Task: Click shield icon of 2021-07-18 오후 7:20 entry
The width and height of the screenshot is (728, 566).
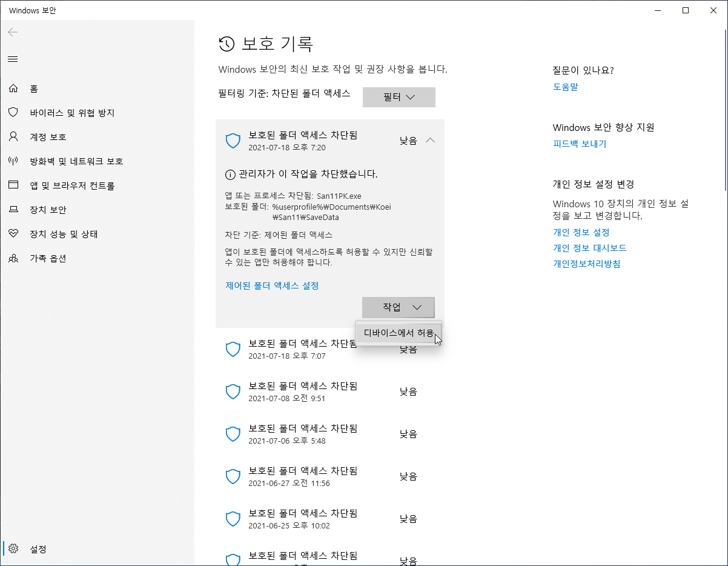Action: [233, 141]
